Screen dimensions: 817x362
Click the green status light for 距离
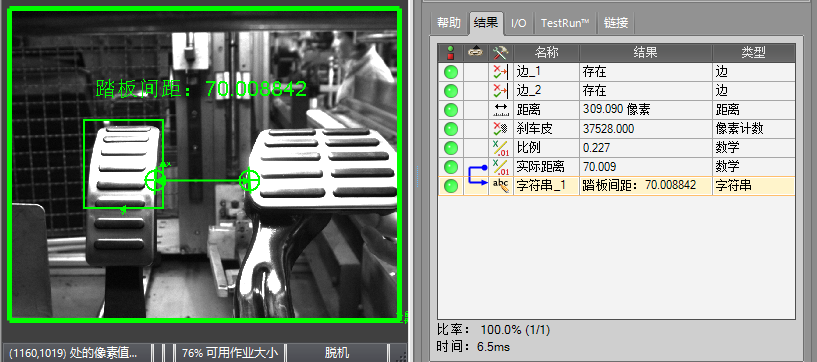451,110
